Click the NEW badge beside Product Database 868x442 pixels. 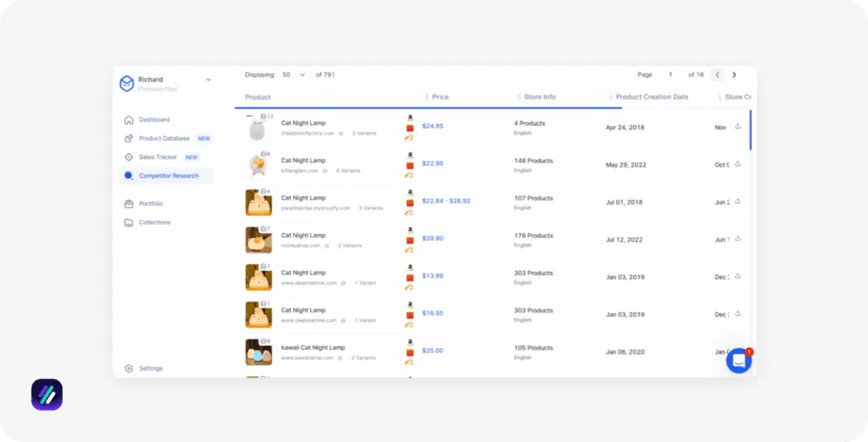coord(204,139)
